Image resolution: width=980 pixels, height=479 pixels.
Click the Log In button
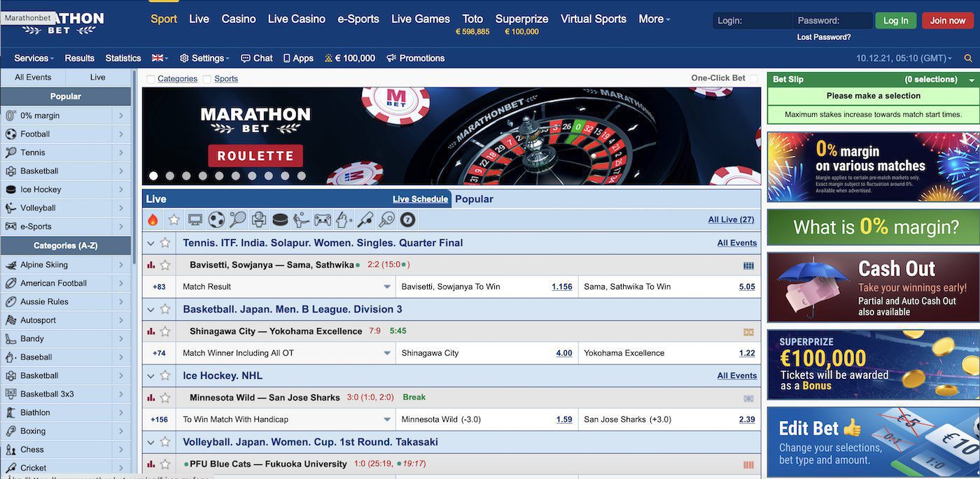tap(895, 20)
